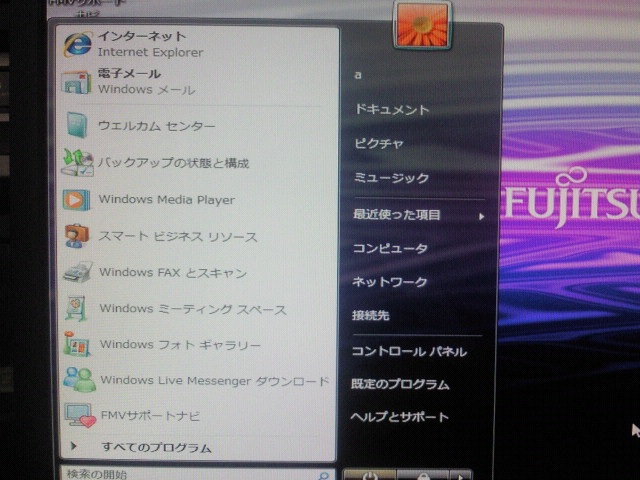Open the user folder 'a'

pos(358,75)
